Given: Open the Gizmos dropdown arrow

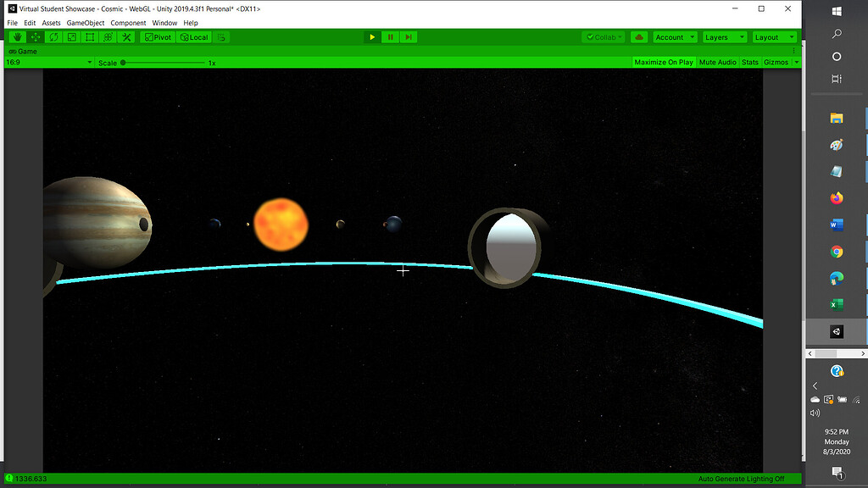Looking at the screenshot, I should click(x=798, y=62).
